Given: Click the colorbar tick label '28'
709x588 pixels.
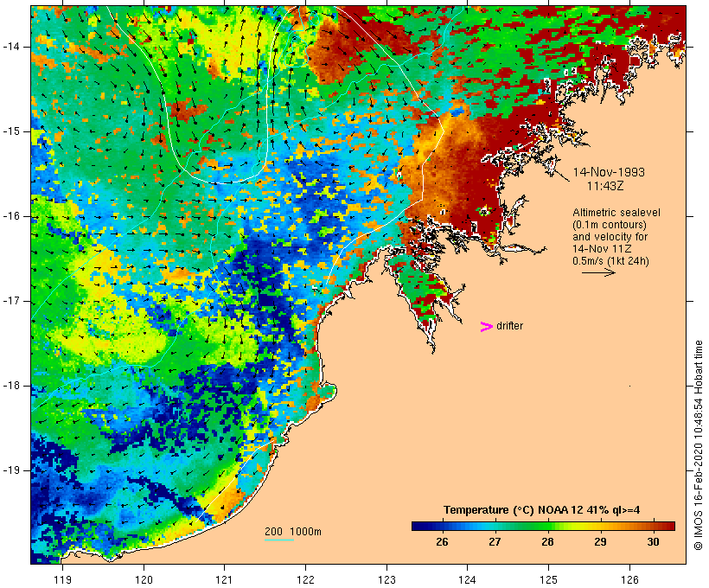Looking at the screenshot, I should point(547,542).
